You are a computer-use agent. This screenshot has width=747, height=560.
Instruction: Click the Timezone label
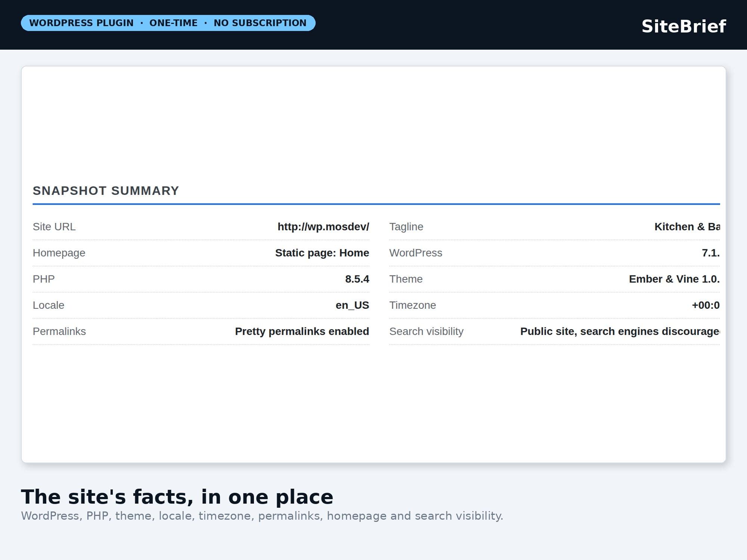413,305
